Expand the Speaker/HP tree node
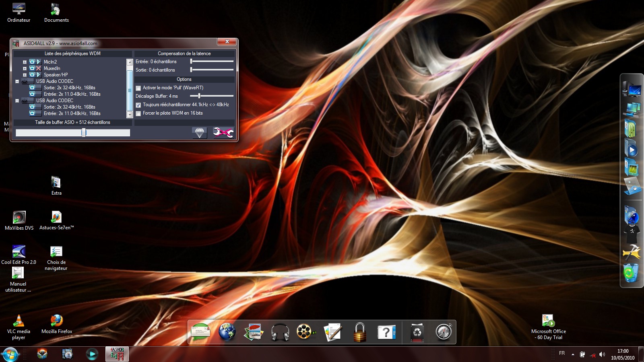 [x=25, y=75]
